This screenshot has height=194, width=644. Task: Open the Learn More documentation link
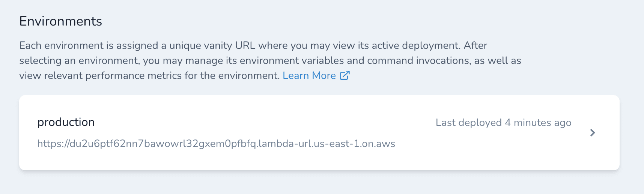pos(309,76)
